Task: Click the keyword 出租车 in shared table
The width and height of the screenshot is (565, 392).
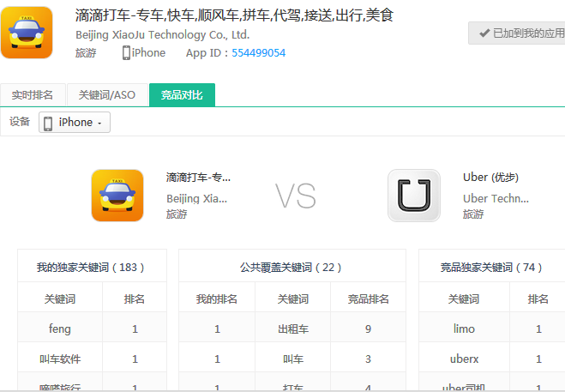Action: (x=291, y=329)
